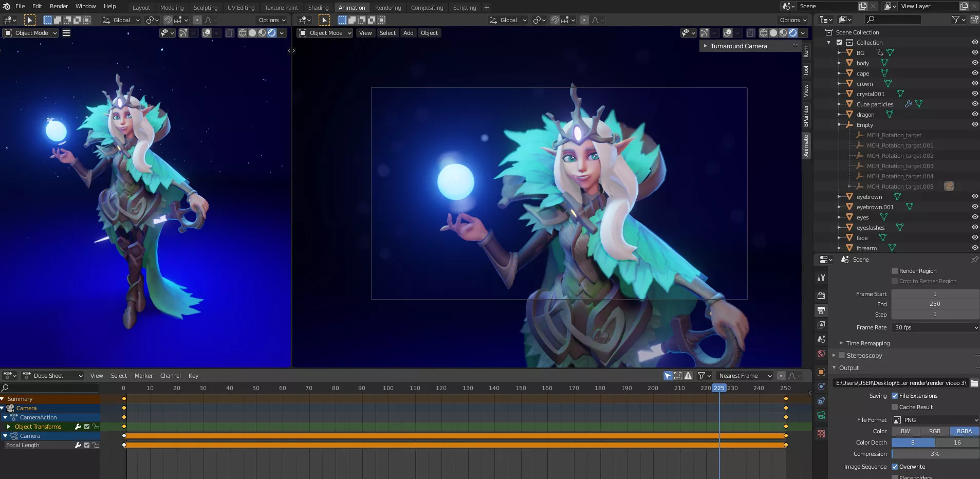Viewport: 980px width, 479px height.
Task: Click the Texture properties checkerboard tab
Action: coord(821,434)
